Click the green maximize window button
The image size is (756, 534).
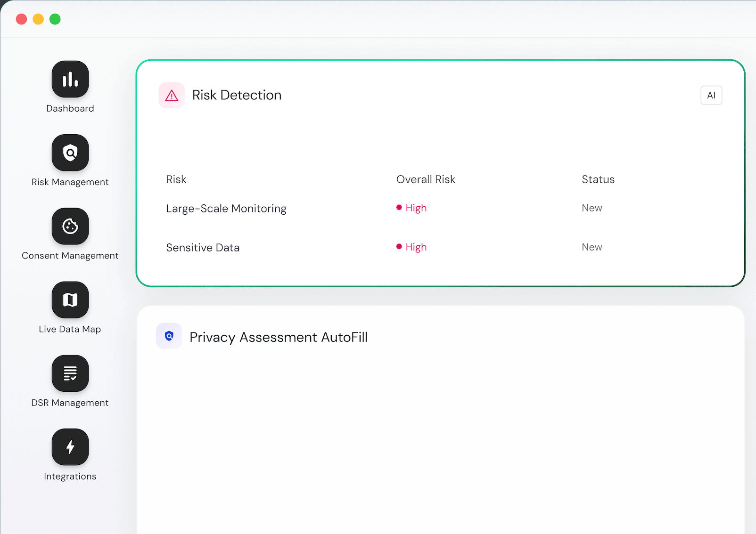tap(55, 19)
